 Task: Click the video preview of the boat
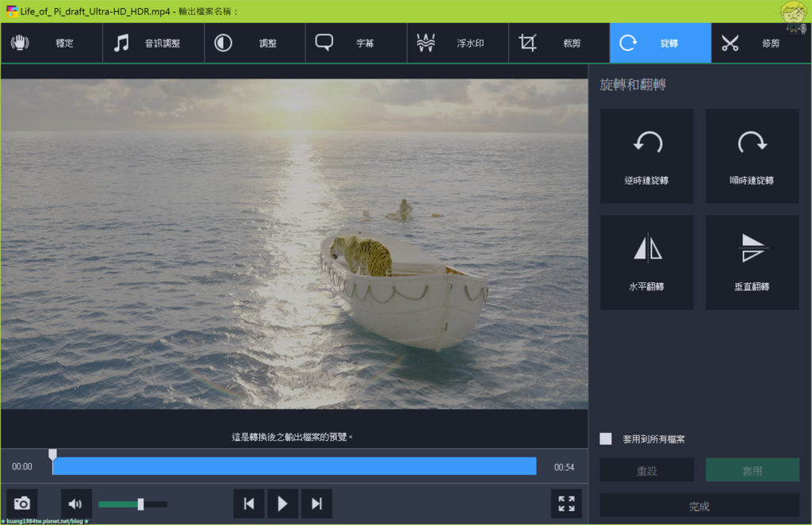pos(294,243)
